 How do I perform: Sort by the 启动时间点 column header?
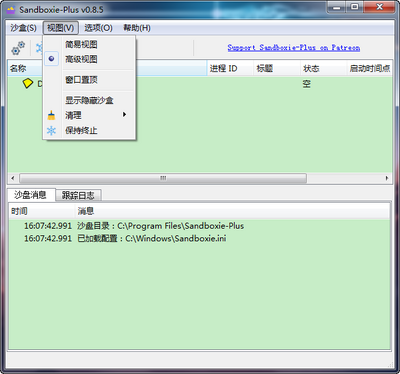[x=370, y=69]
